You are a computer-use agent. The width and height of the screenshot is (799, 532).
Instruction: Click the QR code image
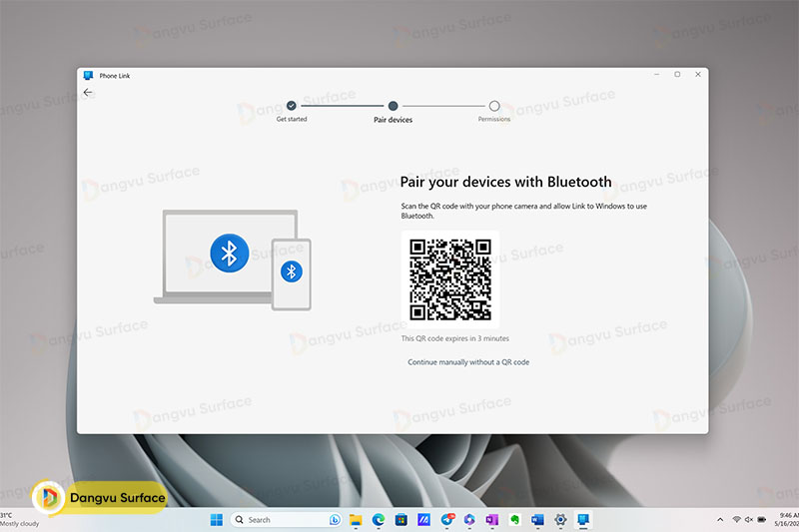click(450, 279)
